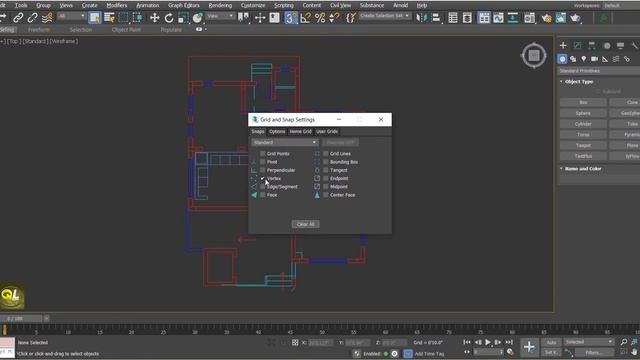This screenshot has width=640, height=360.
Task: Activate the Select Object tool
Action: tap(95, 18)
